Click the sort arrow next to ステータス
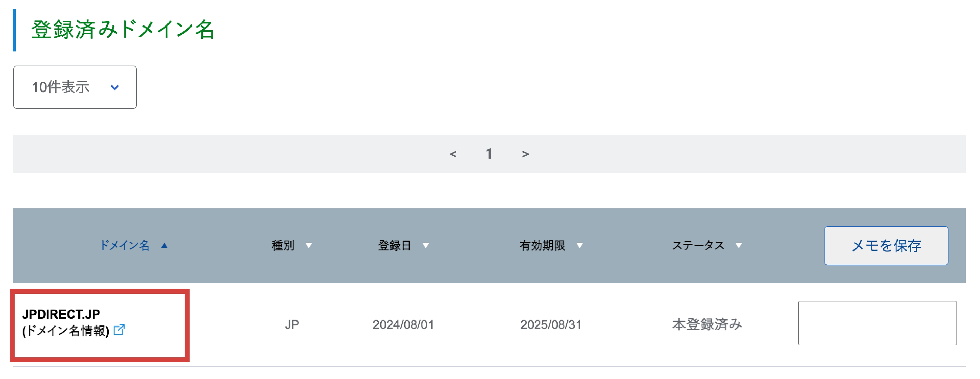The width and height of the screenshot is (980, 379). [738, 246]
